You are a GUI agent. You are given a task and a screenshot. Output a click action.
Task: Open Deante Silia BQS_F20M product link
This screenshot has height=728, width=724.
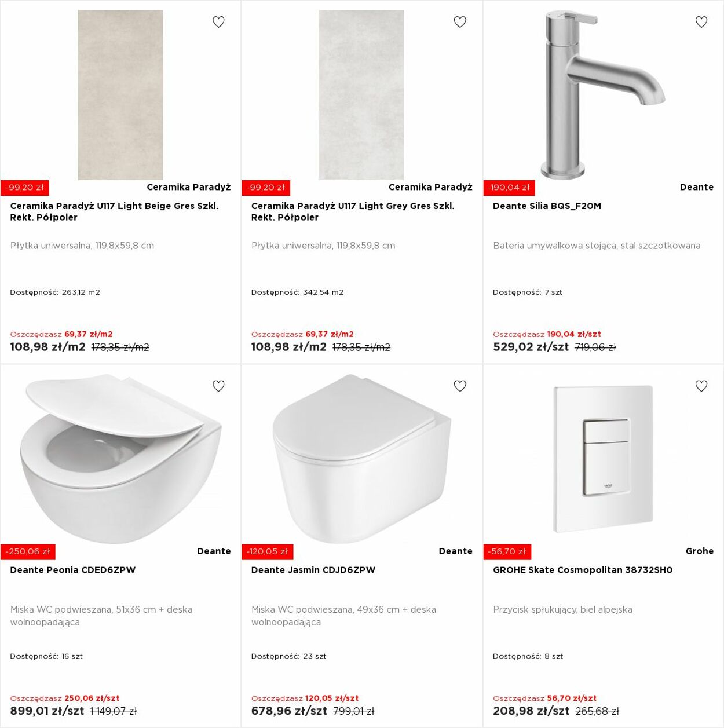pyautogui.click(x=547, y=206)
